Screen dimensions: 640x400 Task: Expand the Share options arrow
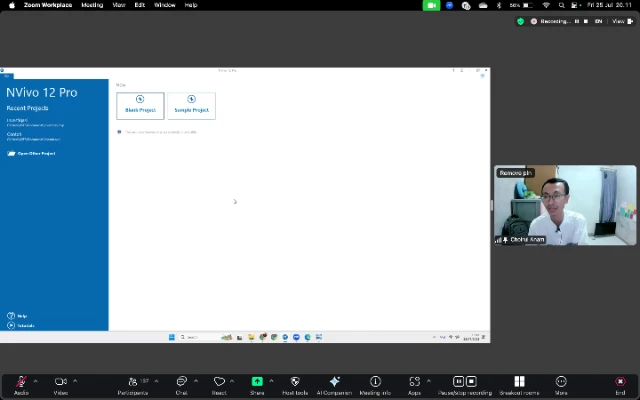pyautogui.click(x=271, y=381)
